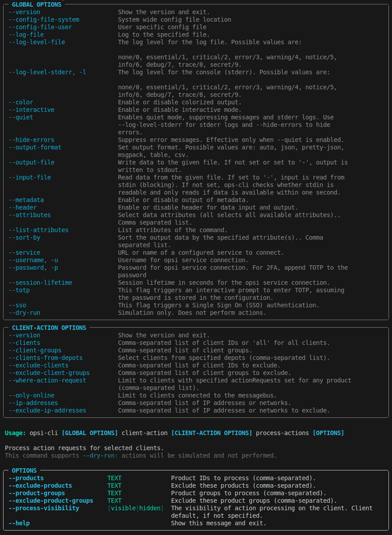Select the "--clients" option
This screenshot has width=392, height=535.
[x=24, y=343]
